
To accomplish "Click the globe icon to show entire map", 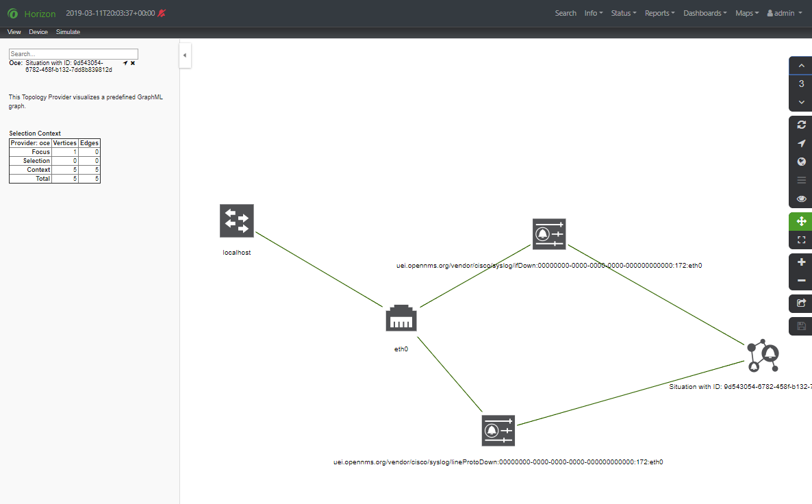I will [800, 162].
